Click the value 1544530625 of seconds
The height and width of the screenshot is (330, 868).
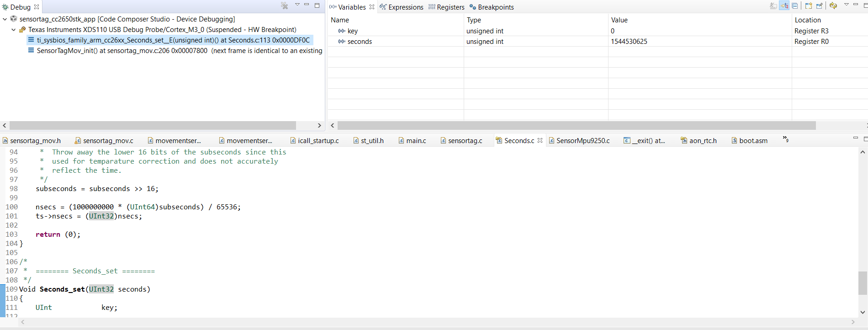click(x=629, y=41)
